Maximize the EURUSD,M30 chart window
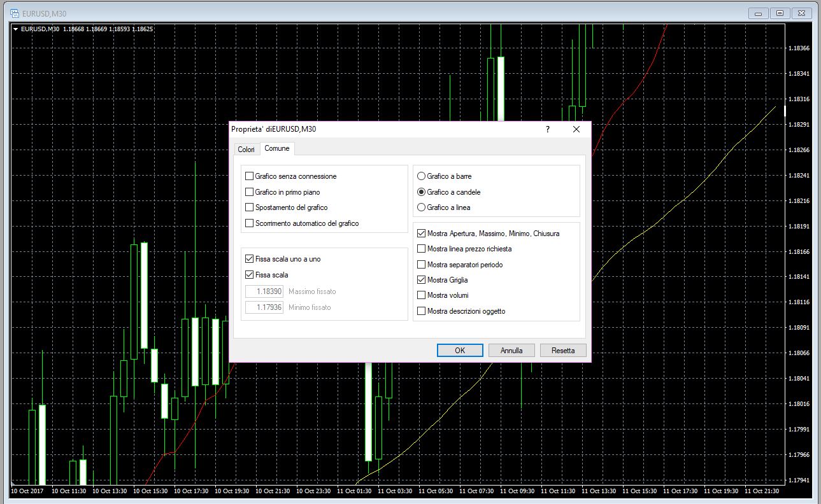This screenshot has height=504, width=821. (780, 13)
